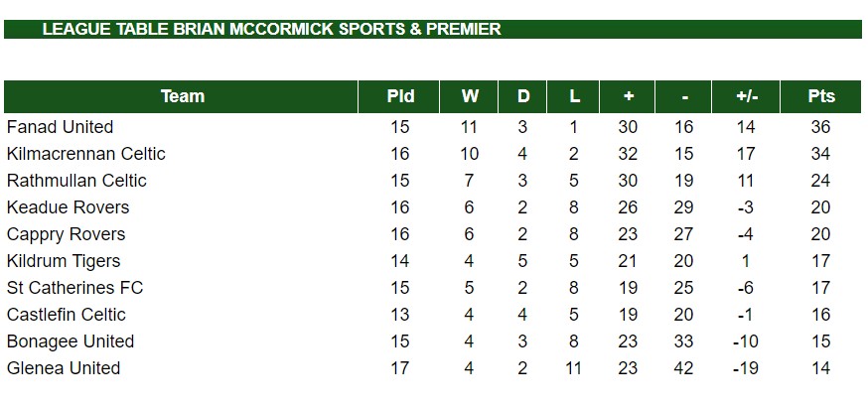The image size is (868, 408).
Task: Click the W wins column header
Action: tap(469, 96)
